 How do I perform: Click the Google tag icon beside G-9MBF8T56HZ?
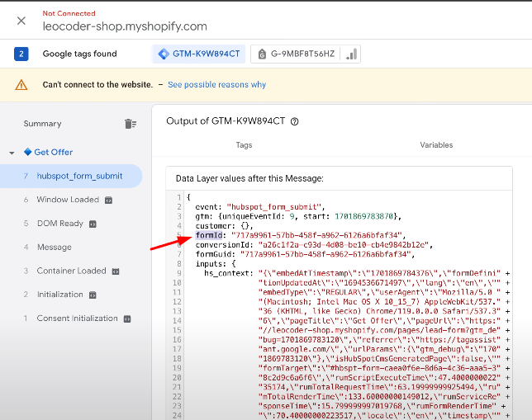point(262,54)
